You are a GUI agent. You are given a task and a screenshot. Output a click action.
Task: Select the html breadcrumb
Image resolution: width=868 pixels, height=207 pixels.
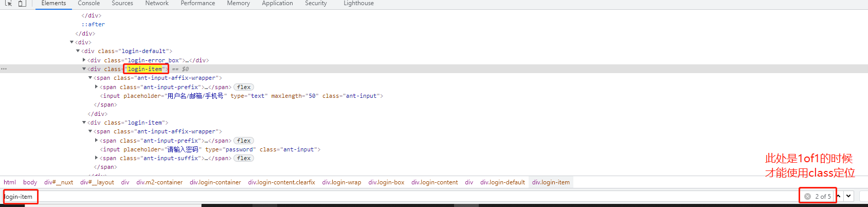click(x=10, y=182)
